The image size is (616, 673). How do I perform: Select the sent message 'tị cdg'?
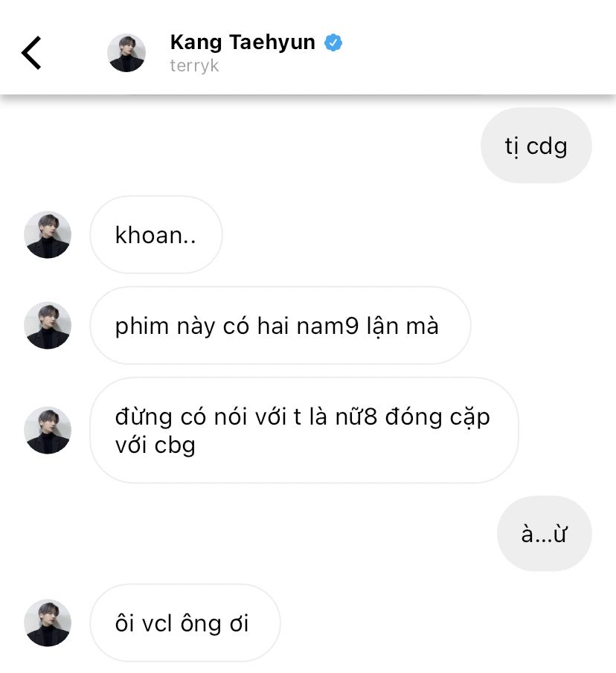[536, 146]
